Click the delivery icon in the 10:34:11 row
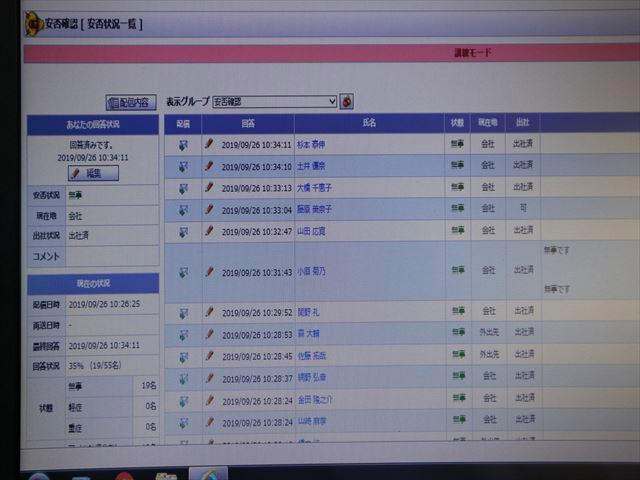Screen dimensions: 640x480 click(183, 145)
